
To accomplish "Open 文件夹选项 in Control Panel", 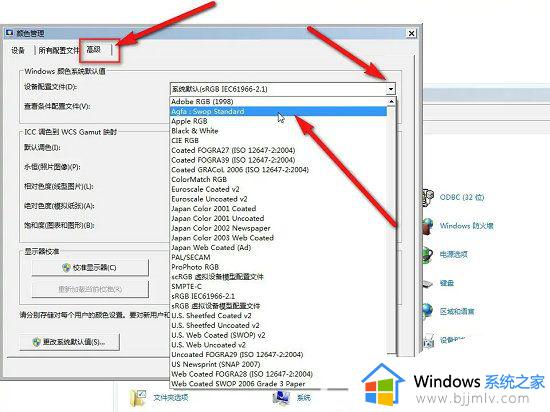I will coord(171,397).
